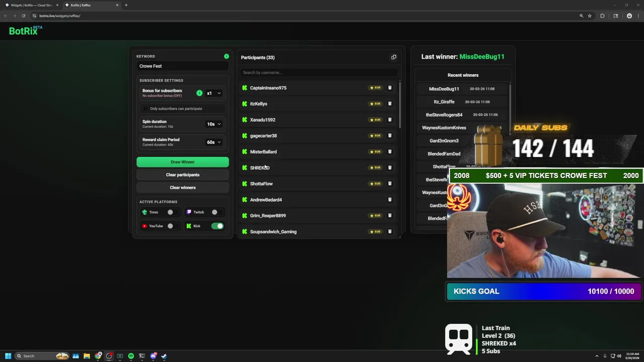Remove itzKellyo via trash icon
644x362 pixels.
pyautogui.click(x=389, y=104)
